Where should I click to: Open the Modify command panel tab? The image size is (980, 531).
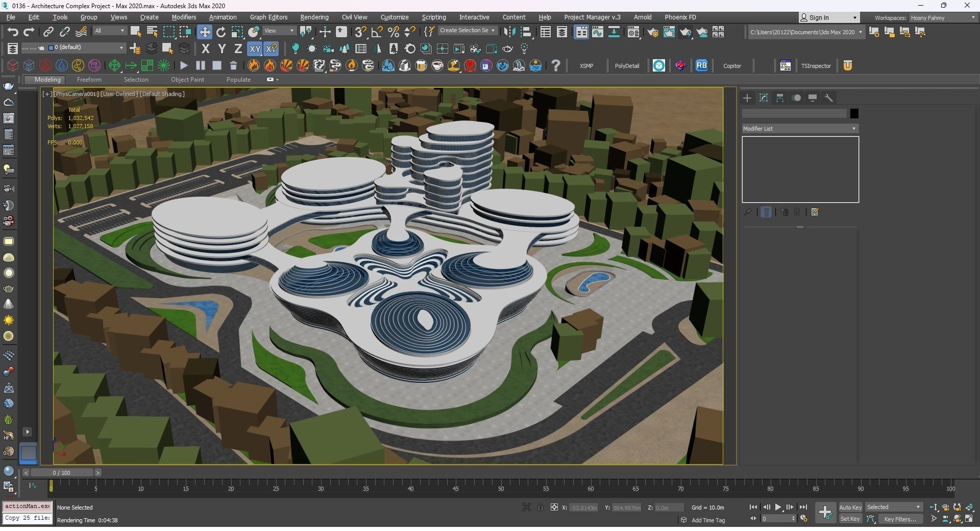coord(764,98)
